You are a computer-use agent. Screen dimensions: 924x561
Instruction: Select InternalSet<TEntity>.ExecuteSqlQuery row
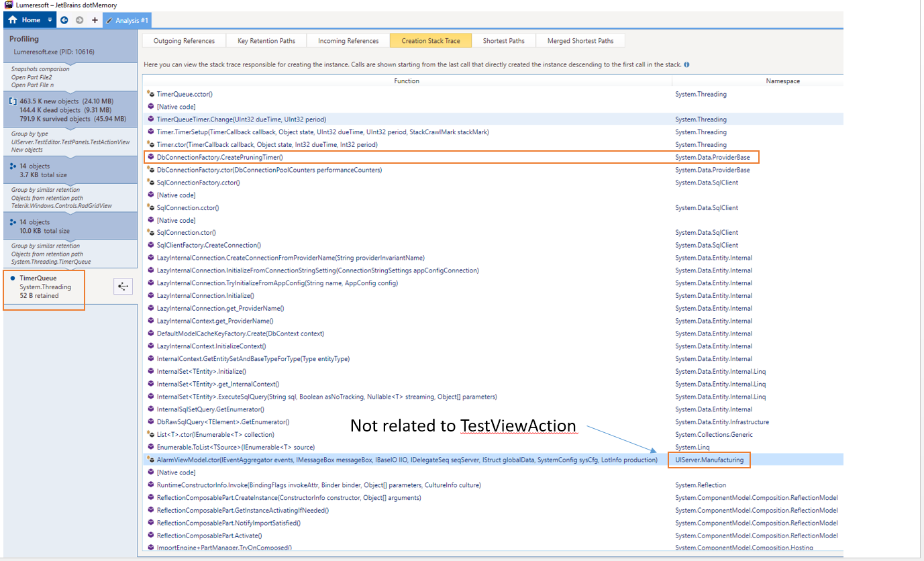pyautogui.click(x=493, y=397)
